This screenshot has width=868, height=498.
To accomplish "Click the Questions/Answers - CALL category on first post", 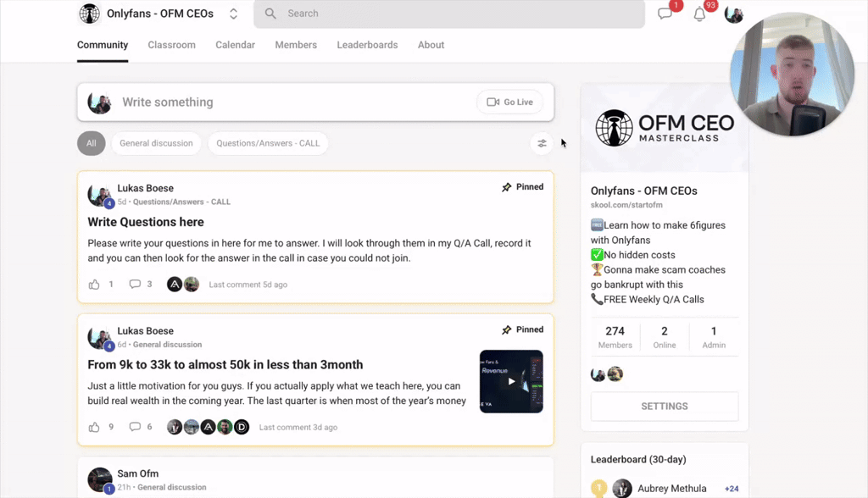I will pos(181,202).
